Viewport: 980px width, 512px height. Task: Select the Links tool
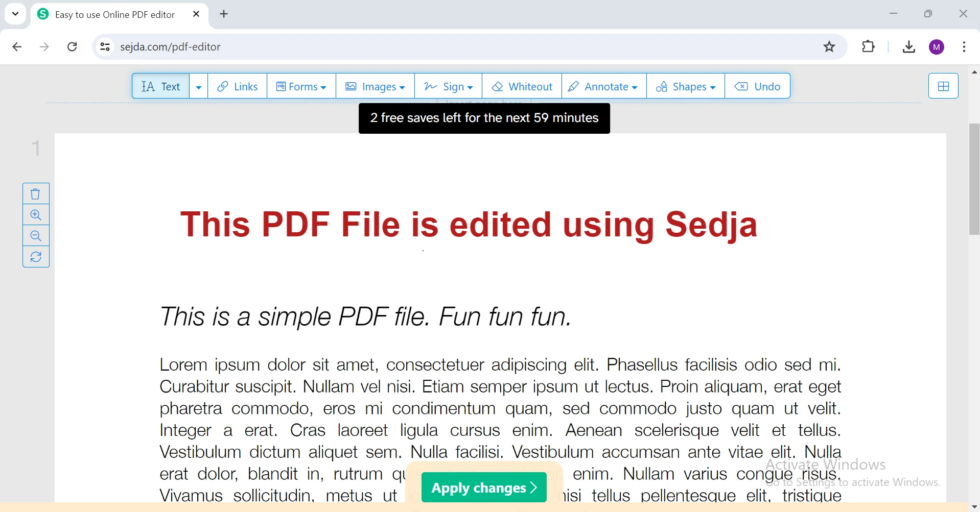point(238,86)
